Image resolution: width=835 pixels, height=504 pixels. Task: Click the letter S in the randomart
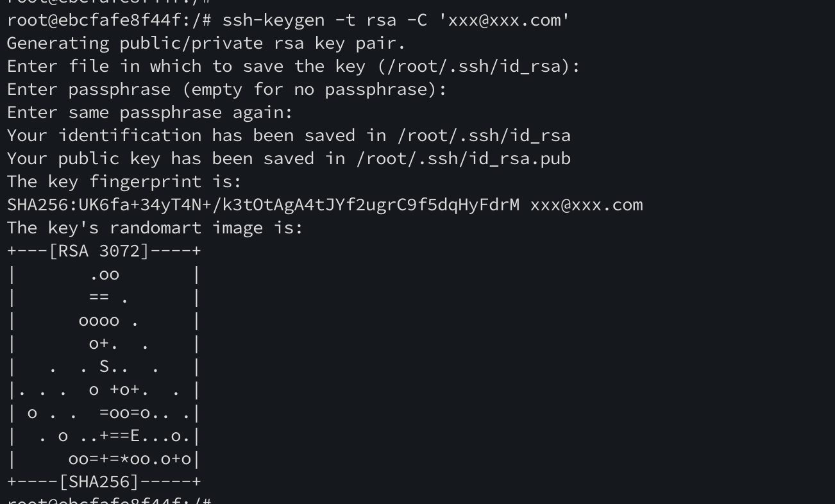point(105,366)
